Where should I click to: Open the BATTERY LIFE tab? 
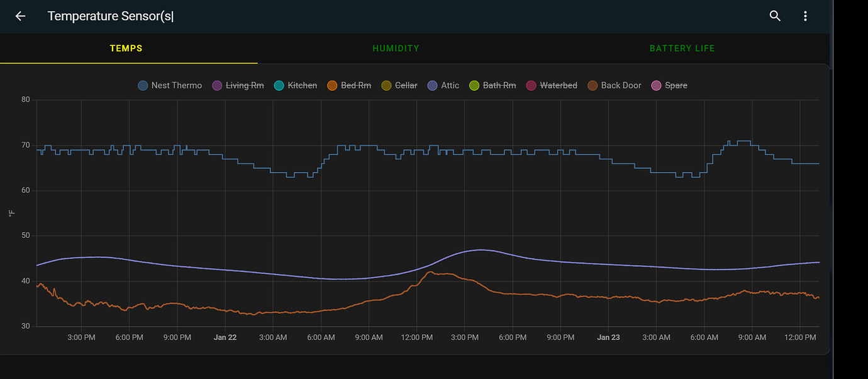(x=682, y=48)
